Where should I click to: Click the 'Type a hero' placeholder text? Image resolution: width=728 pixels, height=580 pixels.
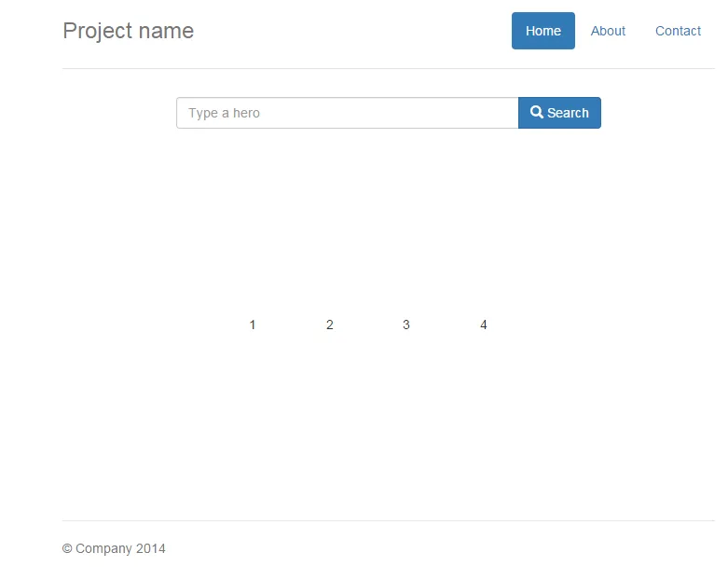(224, 113)
